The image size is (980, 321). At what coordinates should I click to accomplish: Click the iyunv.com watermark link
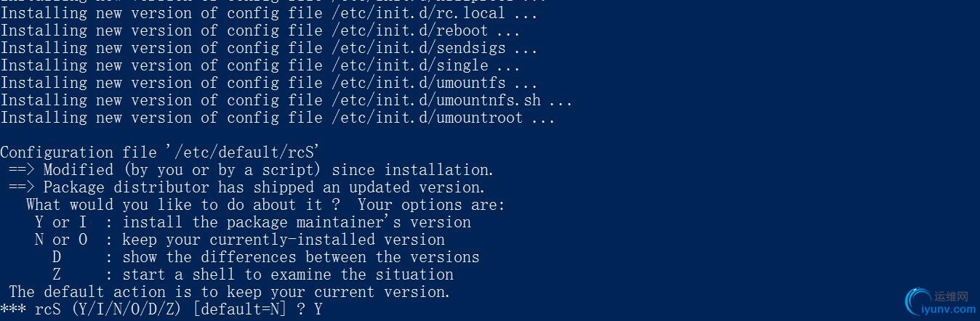pyautogui.click(x=949, y=309)
